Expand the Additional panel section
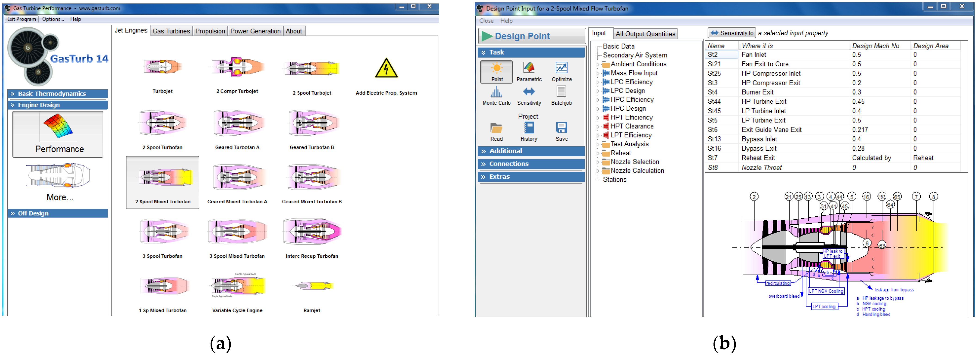The height and width of the screenshot is (358, 980). (x=531, y=151)
